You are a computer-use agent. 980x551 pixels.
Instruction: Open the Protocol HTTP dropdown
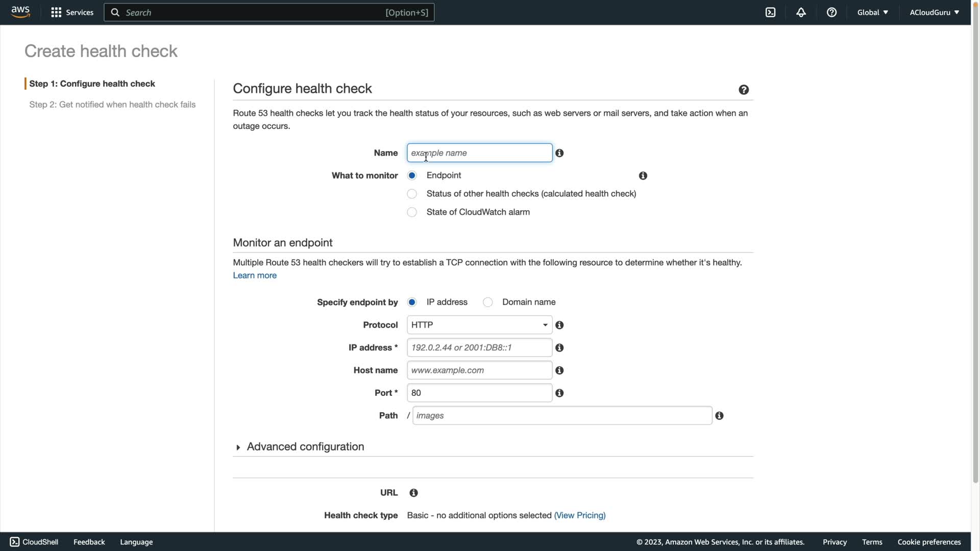(x=479, y=325)
